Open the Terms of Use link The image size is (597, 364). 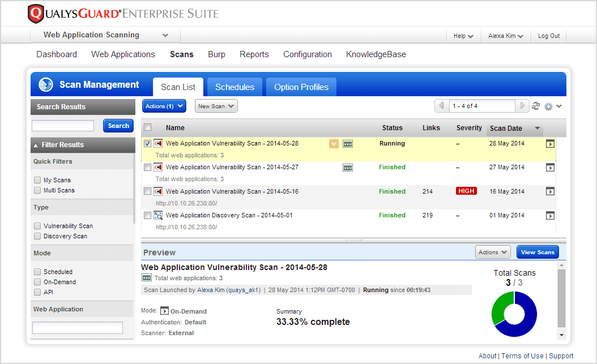pyautogui.click(x=522, y=356)
